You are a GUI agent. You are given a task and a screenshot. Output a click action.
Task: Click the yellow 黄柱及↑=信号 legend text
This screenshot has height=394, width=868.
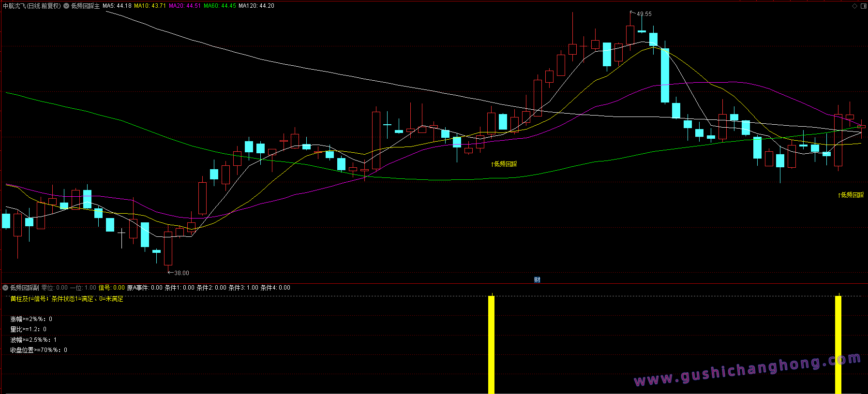pyautogui.click(x=67, y=299)
